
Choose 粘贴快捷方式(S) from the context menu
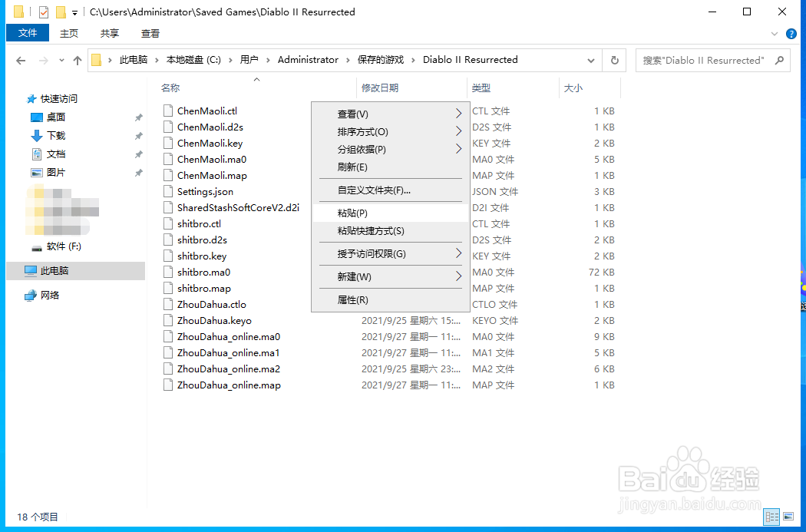(390, 231)
